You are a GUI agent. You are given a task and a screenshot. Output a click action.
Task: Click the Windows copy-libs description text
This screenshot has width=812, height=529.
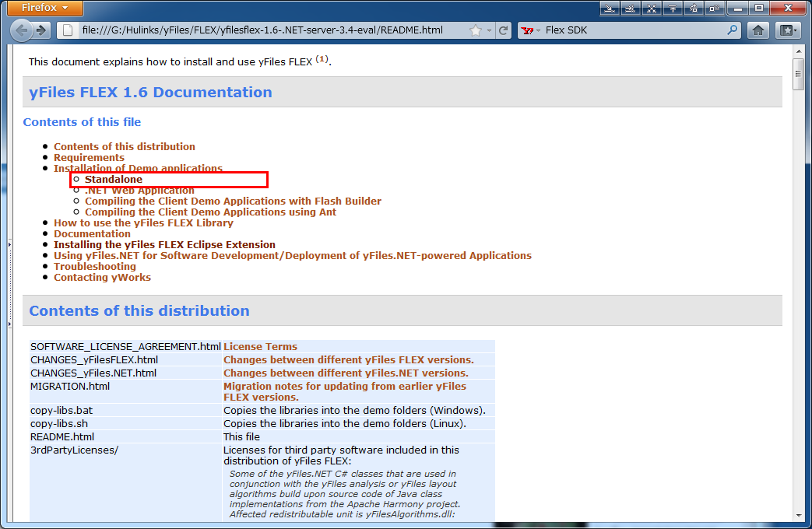click(x=355, y=410)
